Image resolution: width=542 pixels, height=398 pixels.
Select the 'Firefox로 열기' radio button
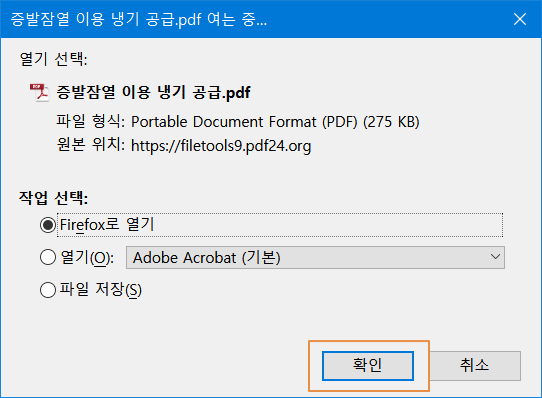tap(48, 225)
